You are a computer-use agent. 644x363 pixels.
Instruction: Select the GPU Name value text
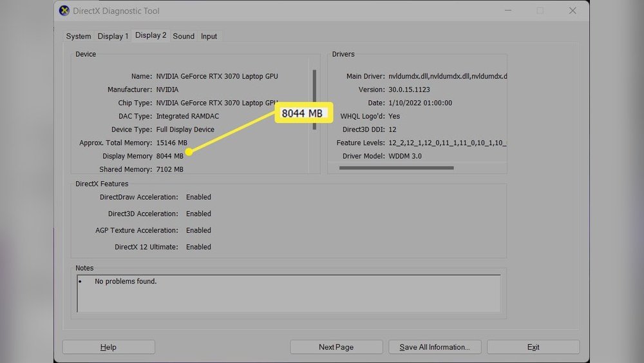coord(217,76)
